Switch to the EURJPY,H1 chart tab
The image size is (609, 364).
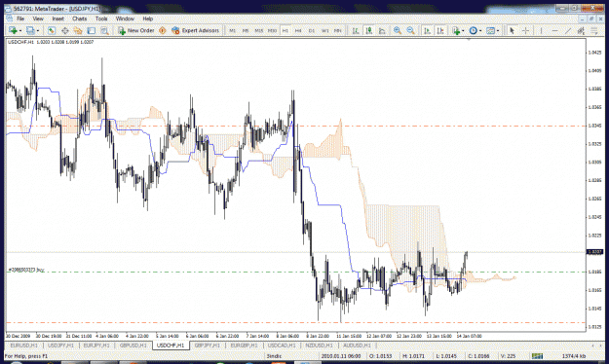click(96, 346)
